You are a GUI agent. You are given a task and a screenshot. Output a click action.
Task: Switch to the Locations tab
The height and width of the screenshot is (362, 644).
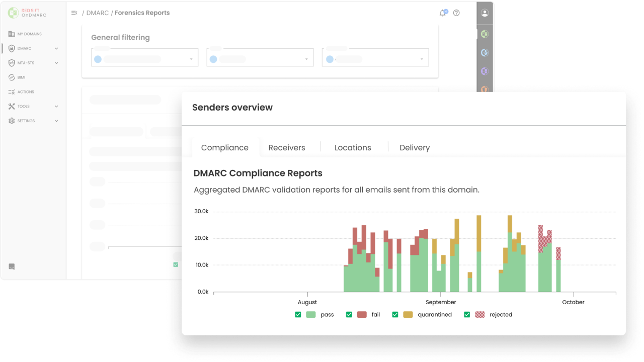tap(353, 148)
